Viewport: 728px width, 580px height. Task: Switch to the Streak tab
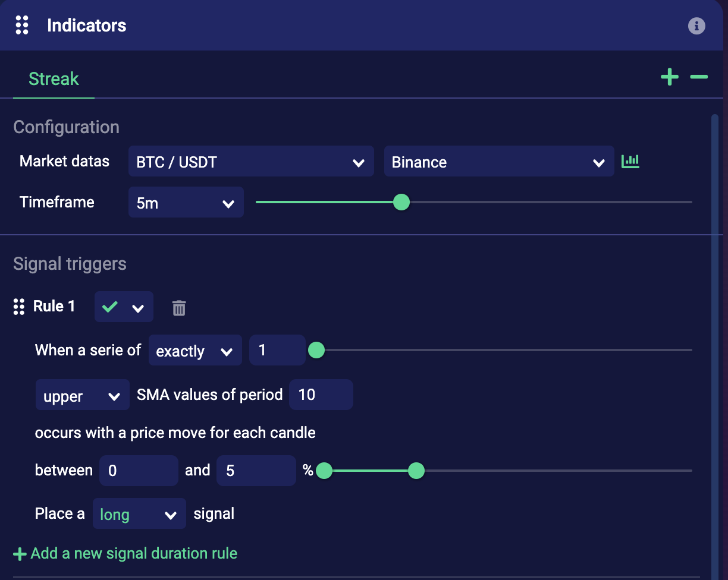(54, 79)
